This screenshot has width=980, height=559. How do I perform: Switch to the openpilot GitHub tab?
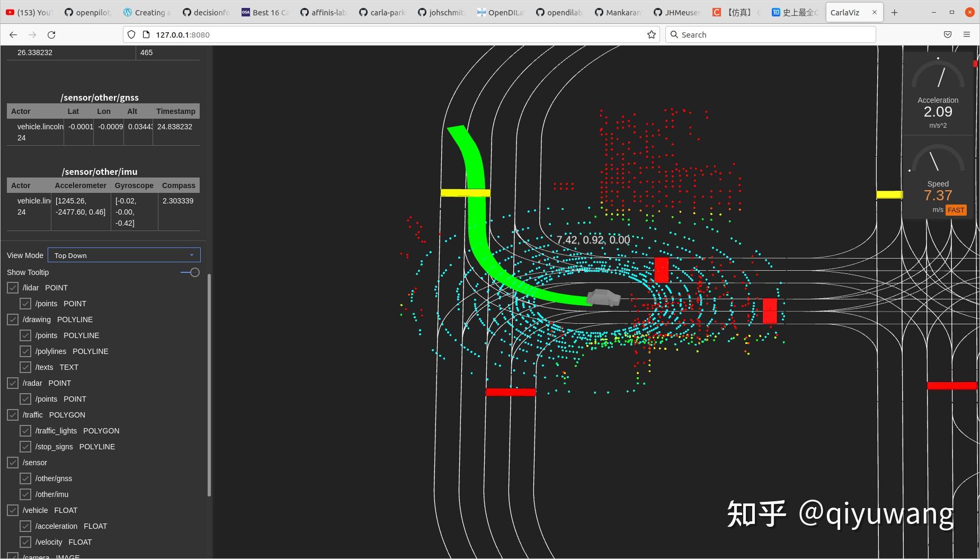coord(88,12)
